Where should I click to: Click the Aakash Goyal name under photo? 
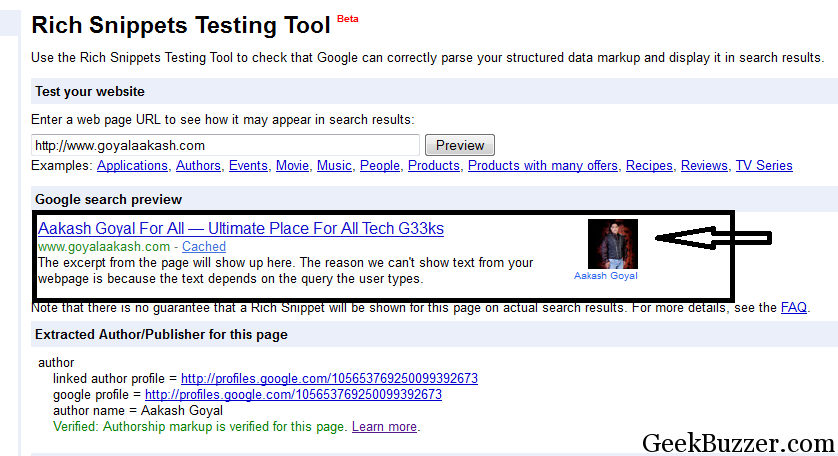[x=606, y=276]
